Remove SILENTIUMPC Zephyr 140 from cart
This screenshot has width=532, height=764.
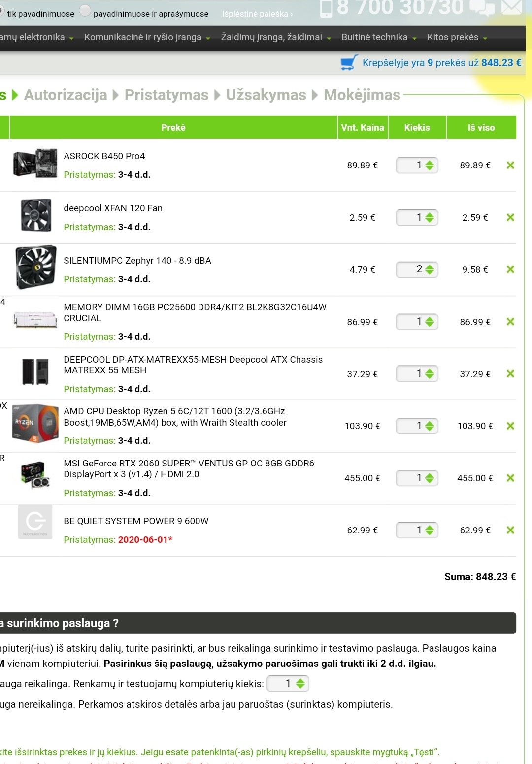(x=510, y=270)
